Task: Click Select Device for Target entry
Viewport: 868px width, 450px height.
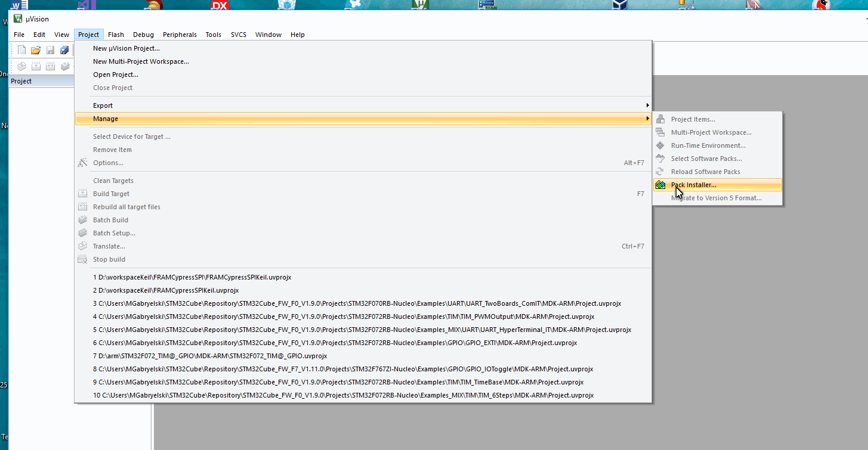Action: 363,136
